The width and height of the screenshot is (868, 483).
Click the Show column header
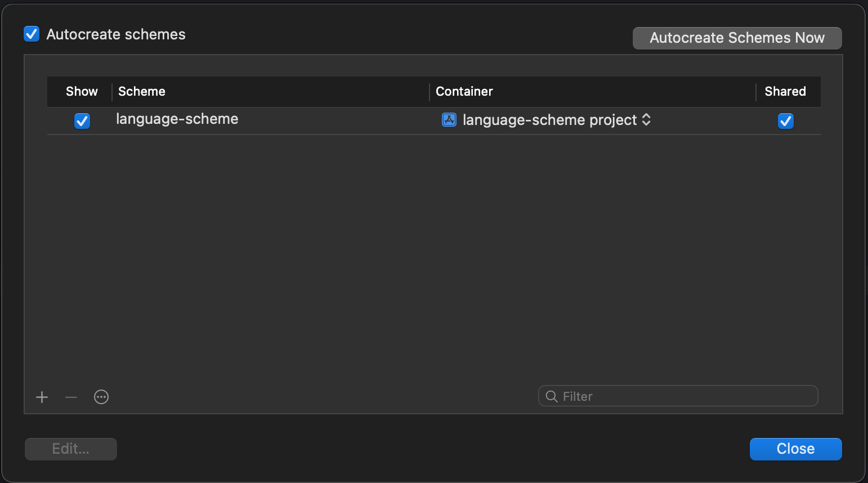pyautogui.click(x=82, y=92)
